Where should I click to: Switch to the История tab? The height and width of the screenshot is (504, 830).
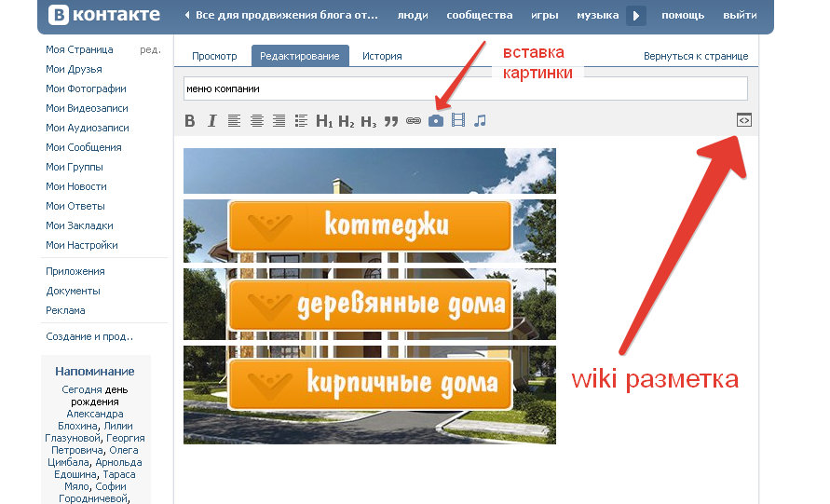point(382,56)
